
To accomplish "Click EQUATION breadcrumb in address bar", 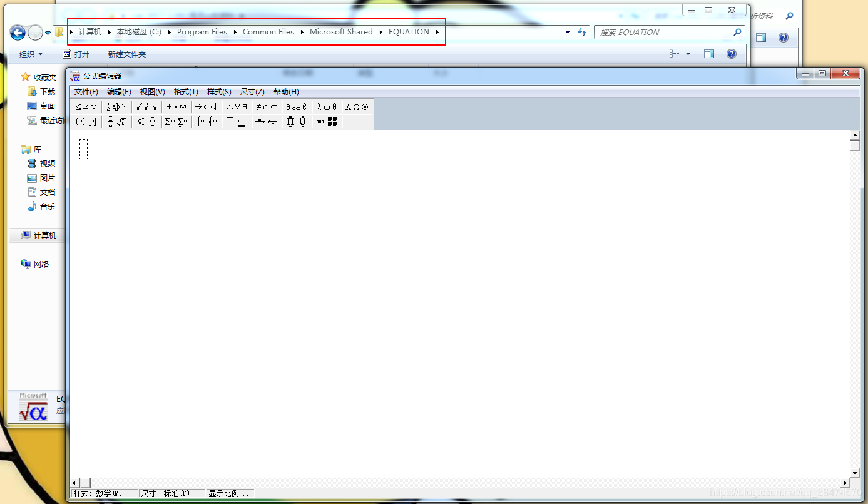I will 409,32.
